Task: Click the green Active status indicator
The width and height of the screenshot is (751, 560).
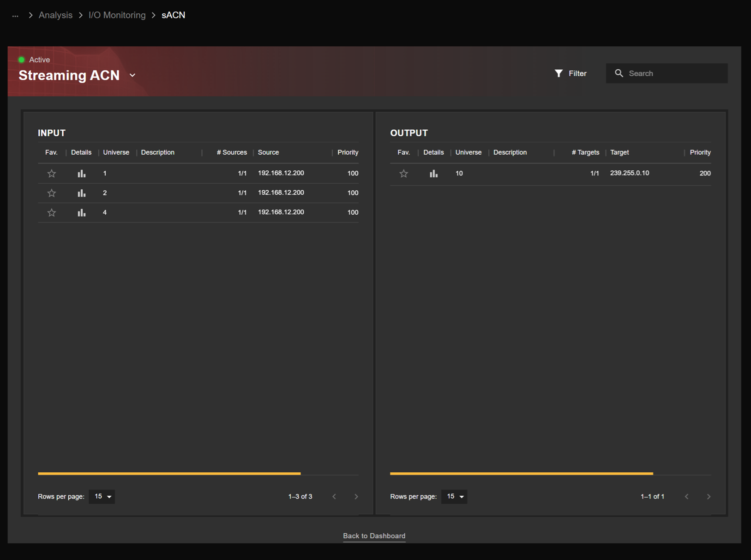Action: tap(21, 60)
